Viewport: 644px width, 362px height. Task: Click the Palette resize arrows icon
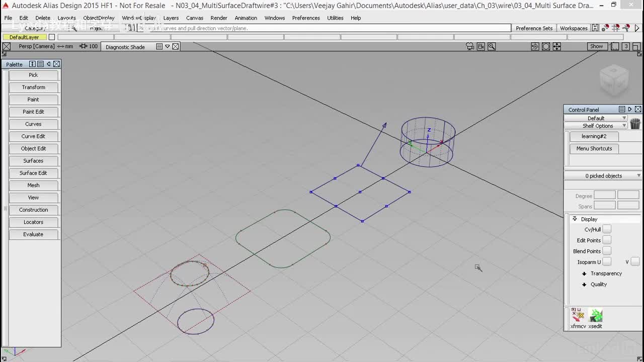[32, 64]
